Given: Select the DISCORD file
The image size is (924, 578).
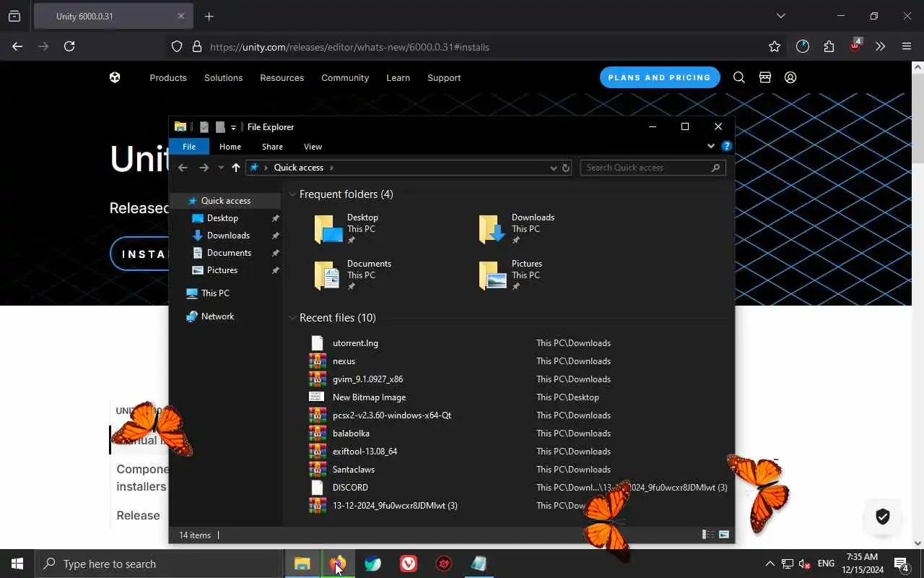Looking at the screenshot, I should click(350, 488).
